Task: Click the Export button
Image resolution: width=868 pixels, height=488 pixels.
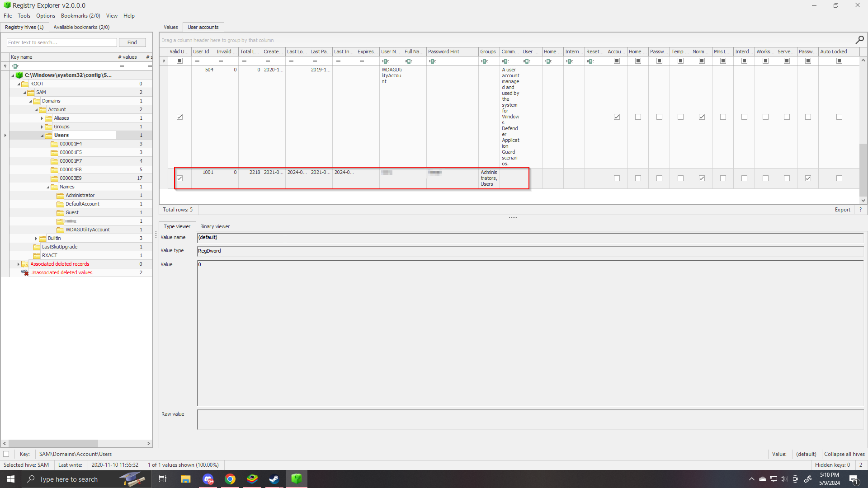Action: point(842,210)
